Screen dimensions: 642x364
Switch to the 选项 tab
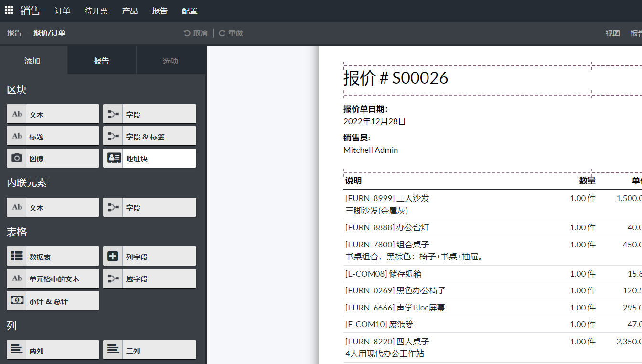(171, 61)
